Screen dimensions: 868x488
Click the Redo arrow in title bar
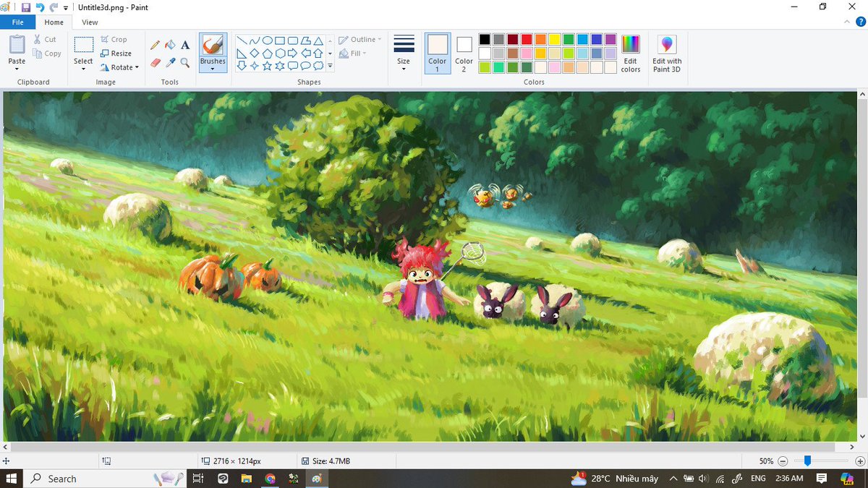tap(54, 7)
